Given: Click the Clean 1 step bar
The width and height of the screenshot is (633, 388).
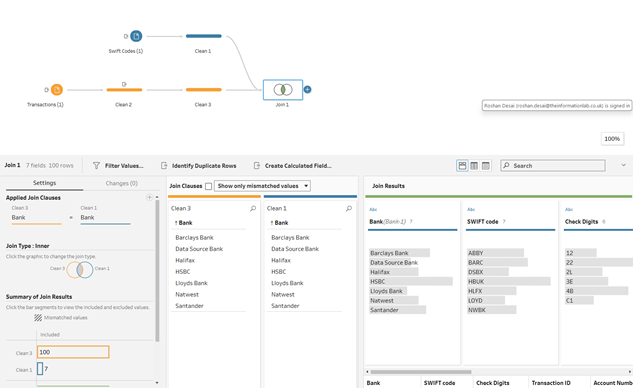Looking at the screenshot, I should coord(203,36).
